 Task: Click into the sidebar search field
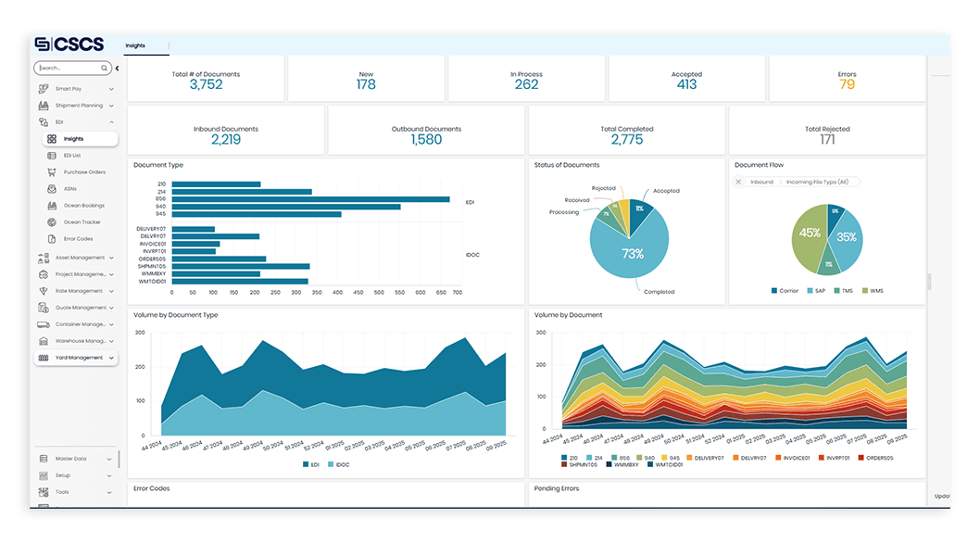tap(68, 68)
